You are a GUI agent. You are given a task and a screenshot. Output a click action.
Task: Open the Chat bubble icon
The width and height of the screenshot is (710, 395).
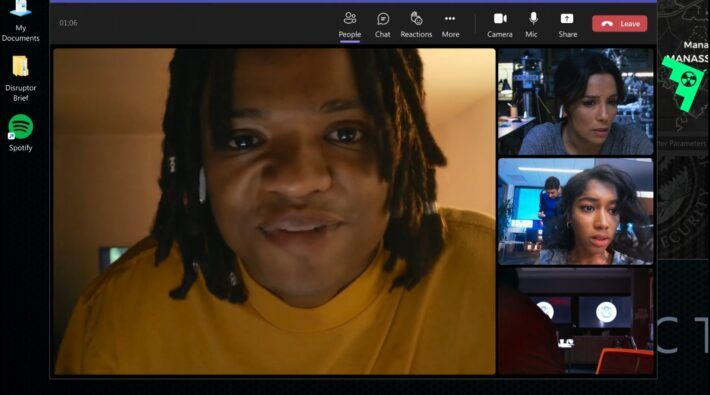point(383,19)
